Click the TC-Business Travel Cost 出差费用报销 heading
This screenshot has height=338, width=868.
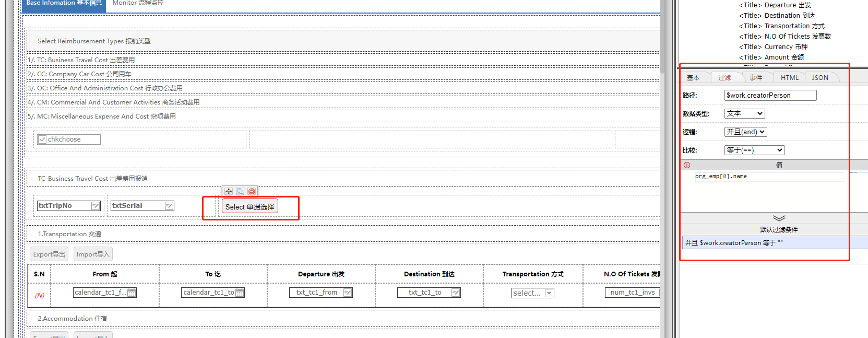point(92,179)
